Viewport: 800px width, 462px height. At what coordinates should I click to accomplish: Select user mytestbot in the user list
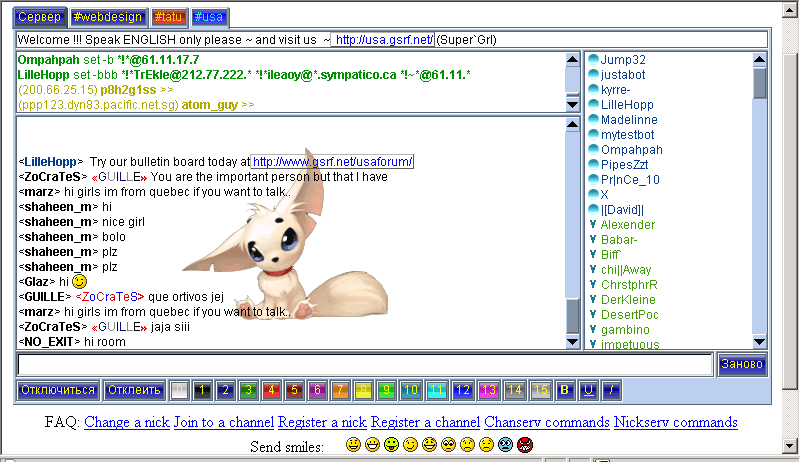tap(628, 135)
